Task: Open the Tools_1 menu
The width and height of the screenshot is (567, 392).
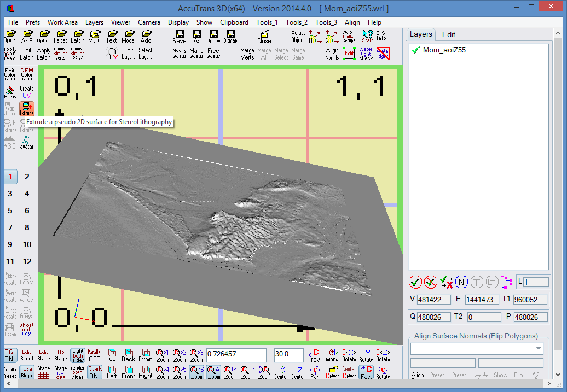Action: [267, 22]
